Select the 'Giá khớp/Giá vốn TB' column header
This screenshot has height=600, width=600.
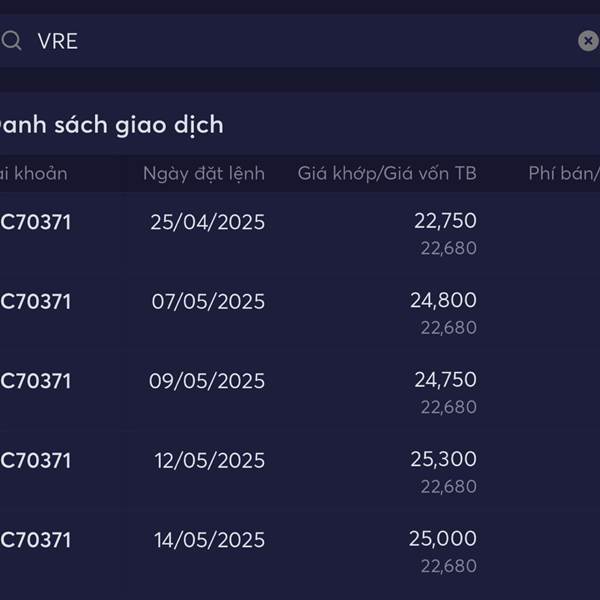point(387,173)
